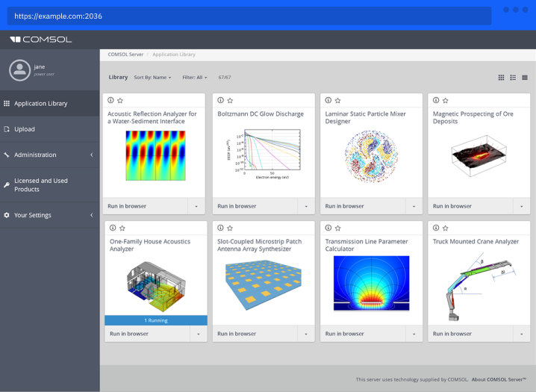Open run options dropdown for Acoustic Reflection Analyzer
The width and height of the screenshot is (536, 392).
coord(196,206)
